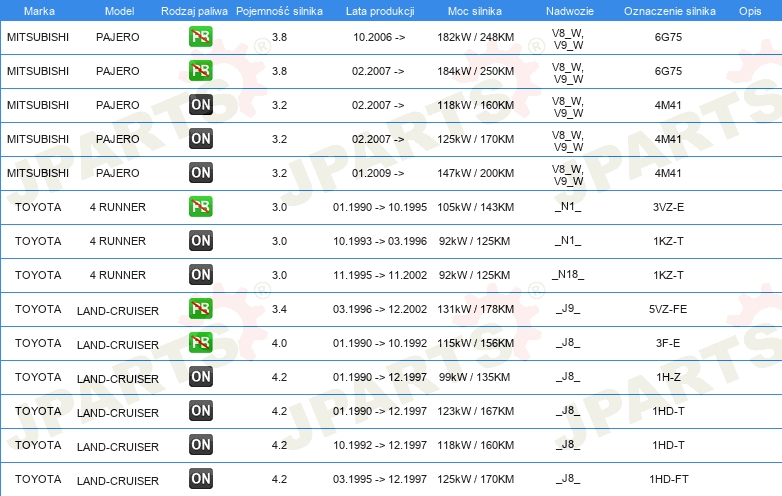
Task: Select the '01.2009 ->' production date cell
Action: coord(378,173)
